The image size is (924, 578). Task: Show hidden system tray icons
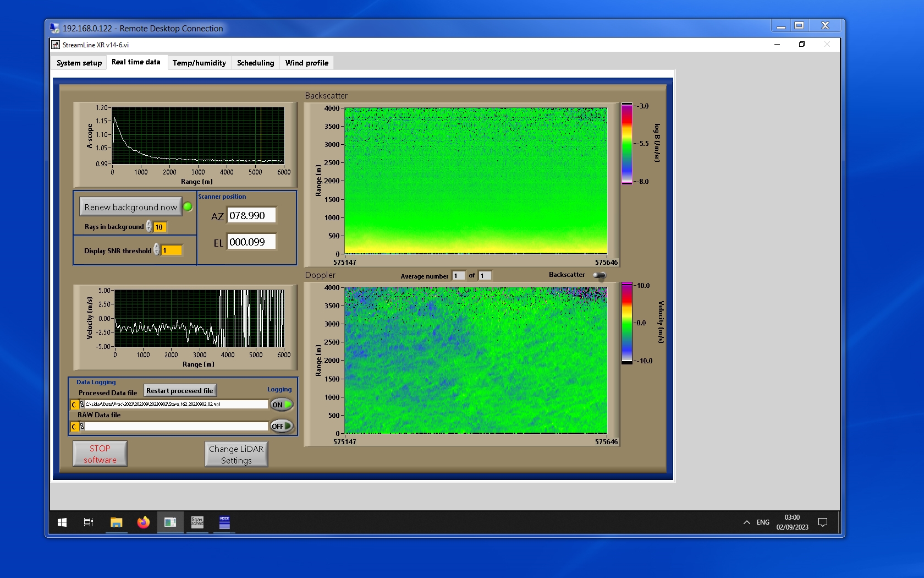point(746,522)
